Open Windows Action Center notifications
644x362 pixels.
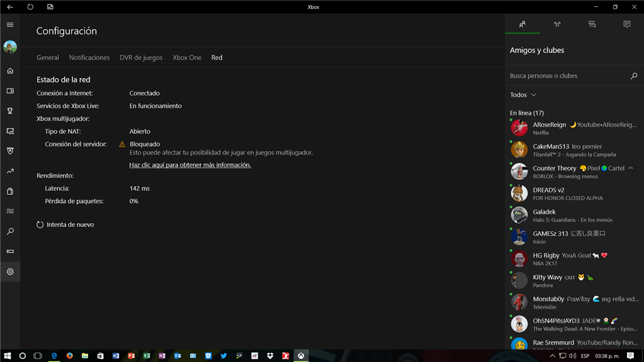(630, 356)
